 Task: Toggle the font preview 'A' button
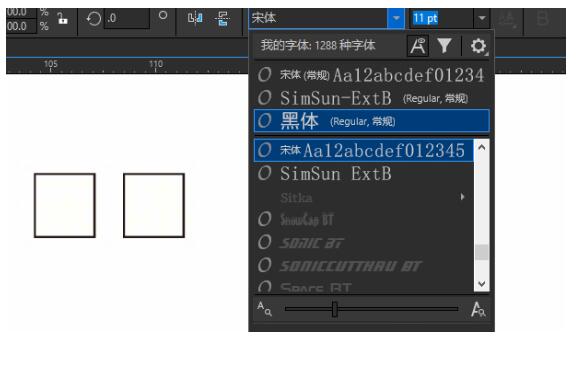coord(418,46)
